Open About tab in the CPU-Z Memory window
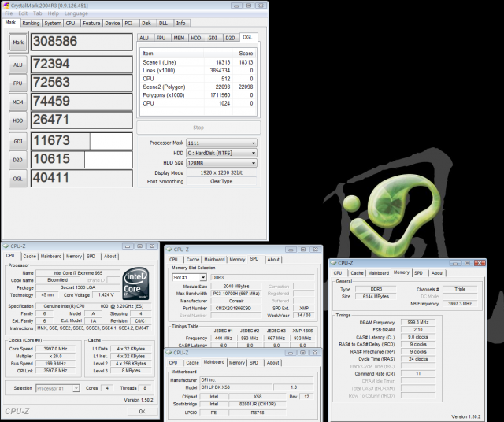The height and width of the screenshot is (422, 504). [x=438, y=273]
